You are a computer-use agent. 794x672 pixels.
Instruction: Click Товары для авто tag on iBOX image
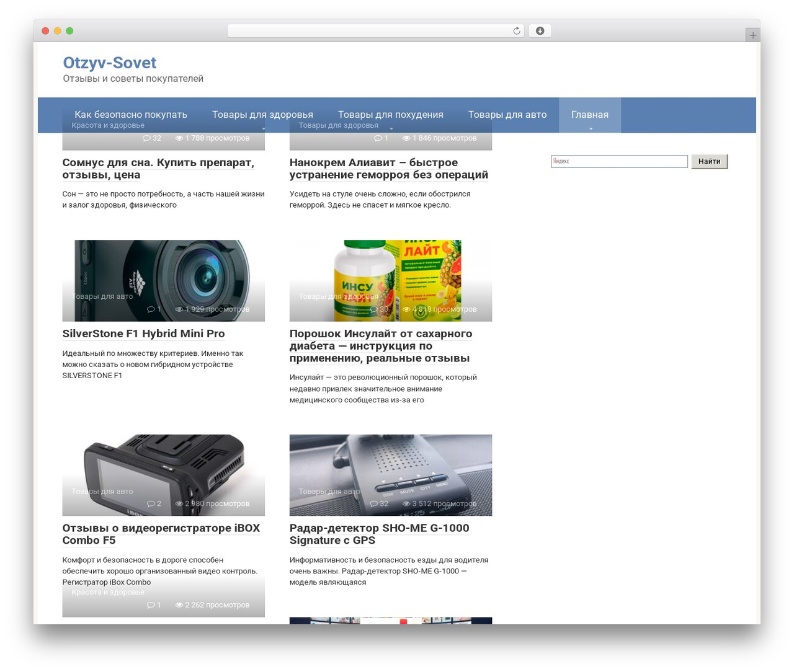[x=102, y=492]
